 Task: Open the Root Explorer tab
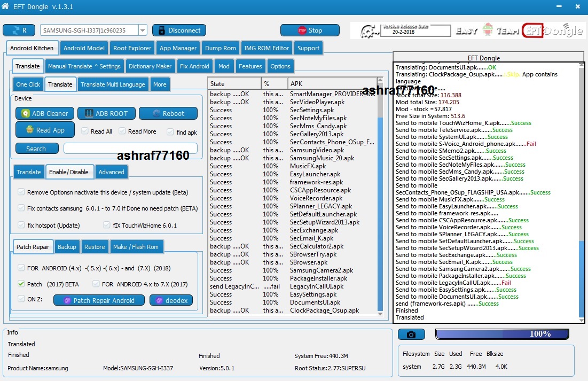click(132, 48)
